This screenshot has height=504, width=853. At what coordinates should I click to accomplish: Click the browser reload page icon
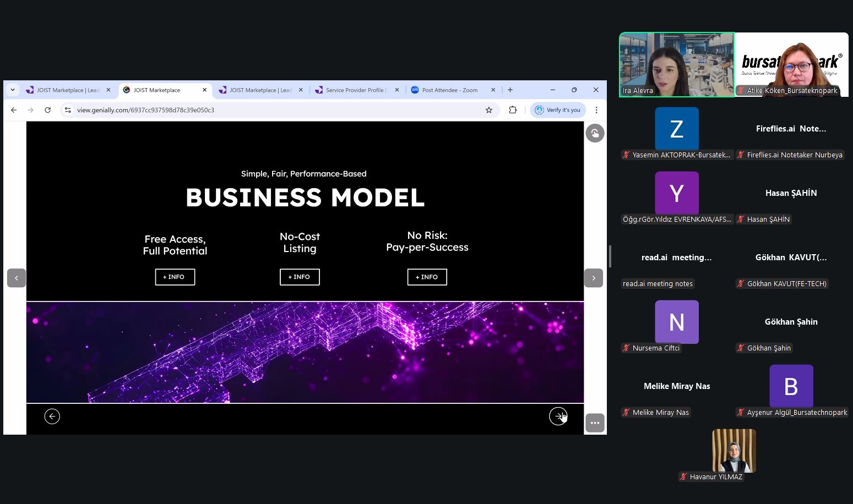[x=48, y=110]
